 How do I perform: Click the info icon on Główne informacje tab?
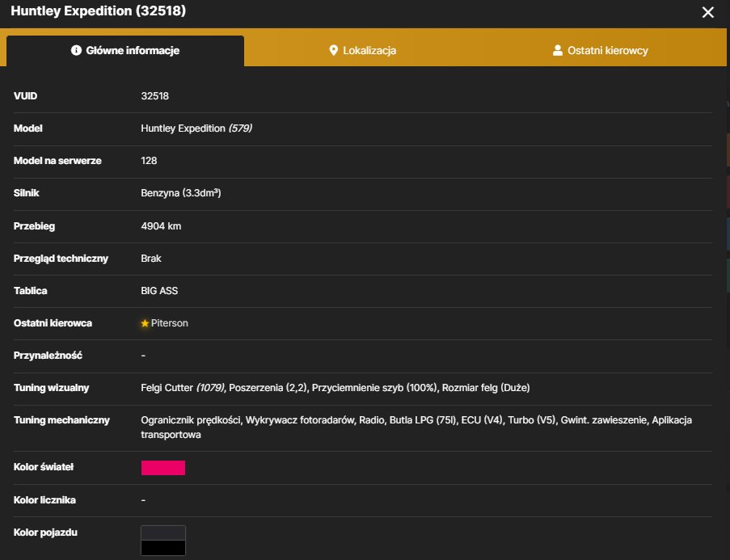point(76,50)
